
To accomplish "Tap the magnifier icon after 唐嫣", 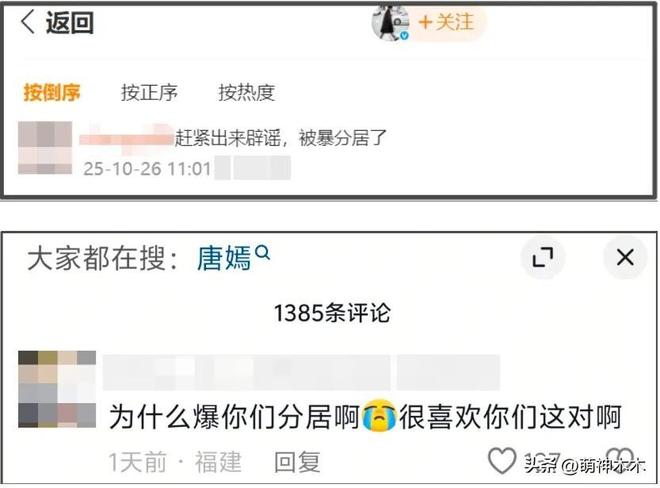I will (263, 253).
